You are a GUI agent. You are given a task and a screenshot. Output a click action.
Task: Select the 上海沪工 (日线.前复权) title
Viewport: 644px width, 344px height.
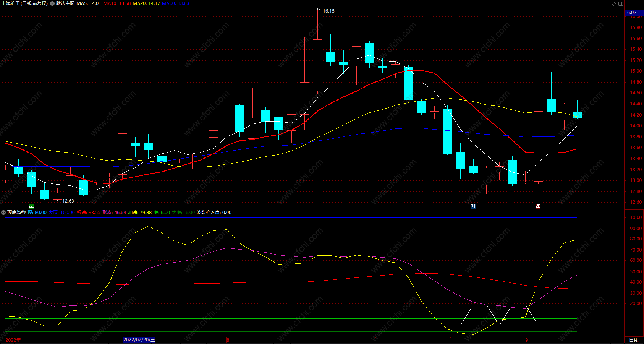coord(25,3)
